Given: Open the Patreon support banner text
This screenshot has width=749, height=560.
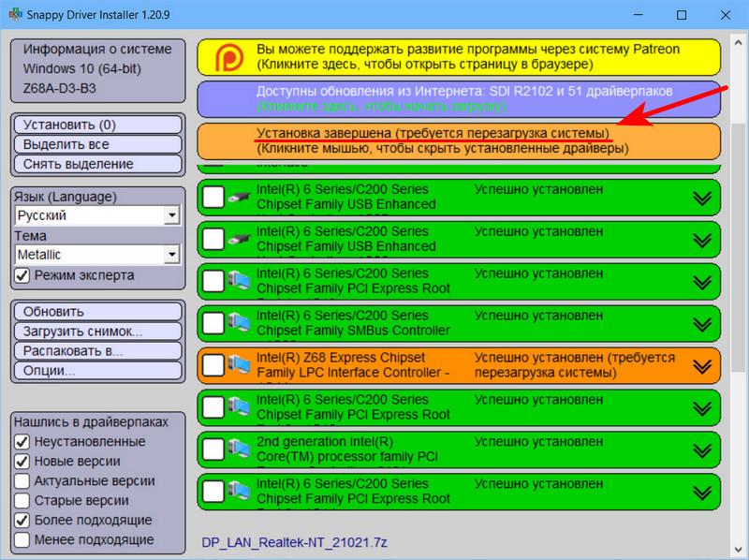Looking at the screenshot, I should pos(467,56).
